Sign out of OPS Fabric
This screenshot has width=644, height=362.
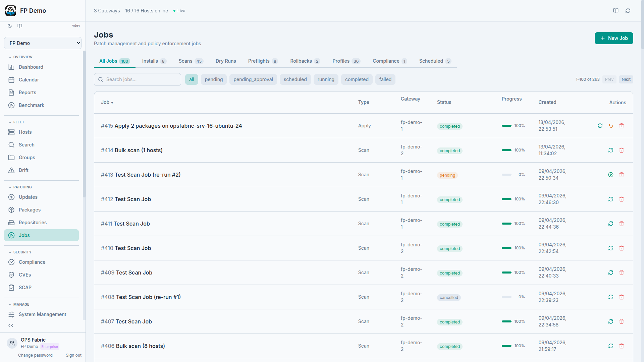pyautogui.click(x=73, y=355)
